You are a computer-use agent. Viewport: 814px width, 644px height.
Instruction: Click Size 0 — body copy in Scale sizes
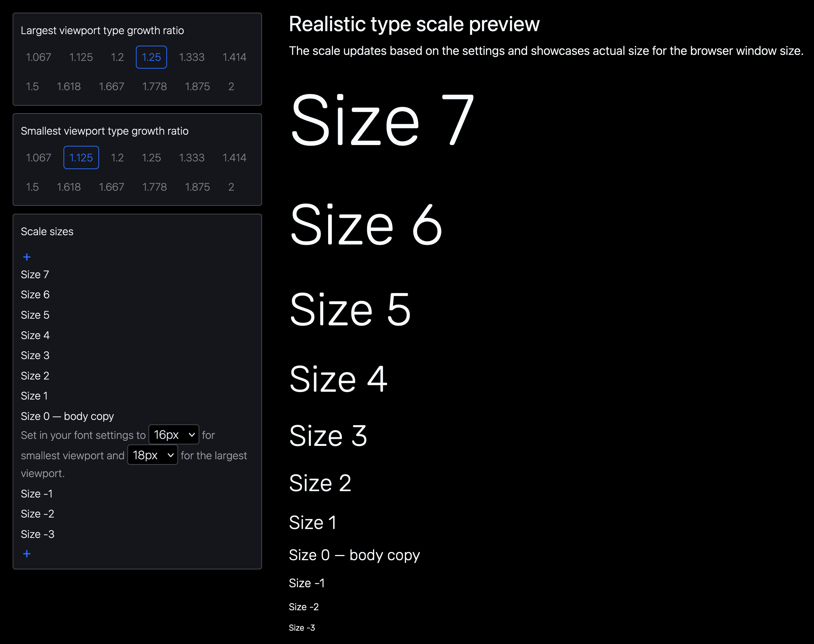coord(67,416)
